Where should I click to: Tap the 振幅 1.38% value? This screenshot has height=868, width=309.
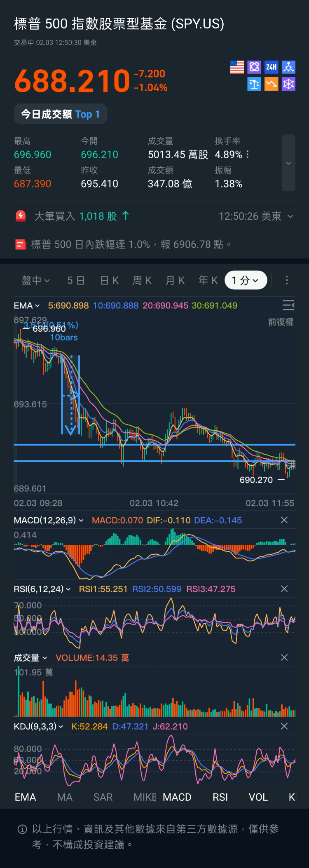(x=229, y=184)
